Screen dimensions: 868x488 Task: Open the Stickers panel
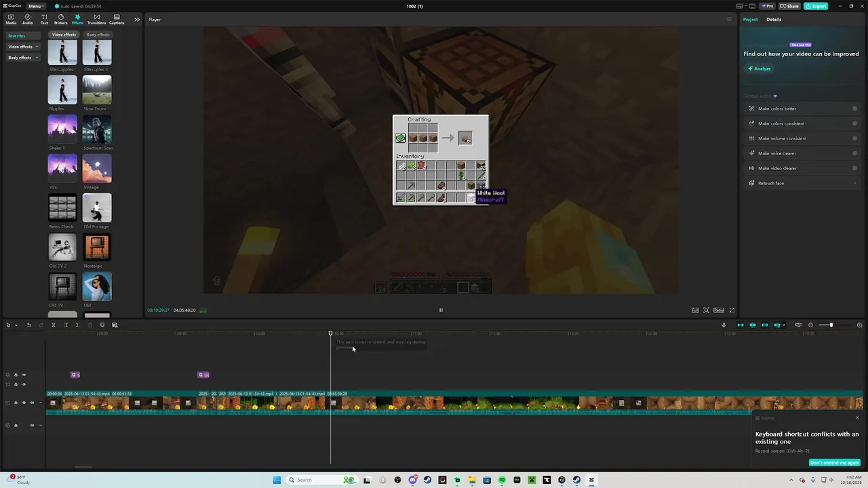[x=61, y=19]
